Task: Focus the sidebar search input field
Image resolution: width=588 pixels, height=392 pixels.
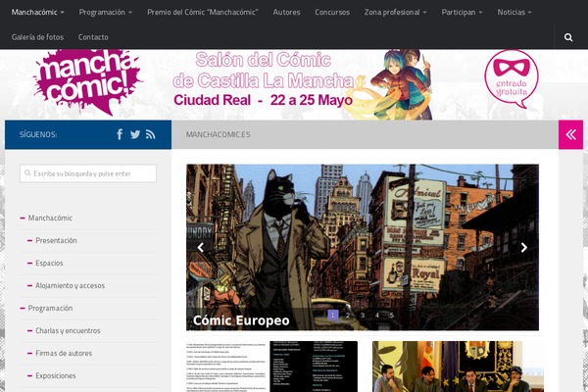Action: [88, 173]
